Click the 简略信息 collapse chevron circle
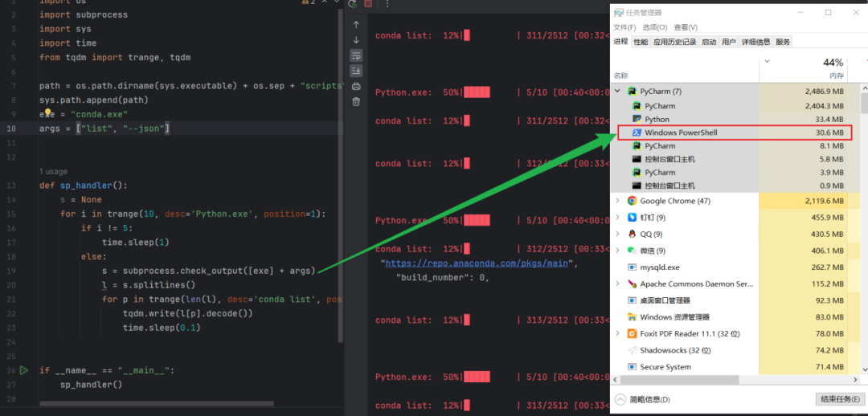This screenshot has width=868, height=416. (620, 399)
